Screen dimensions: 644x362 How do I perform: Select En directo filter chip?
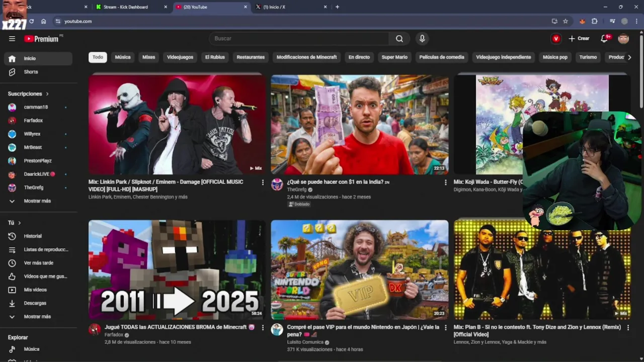click(359, 57)
